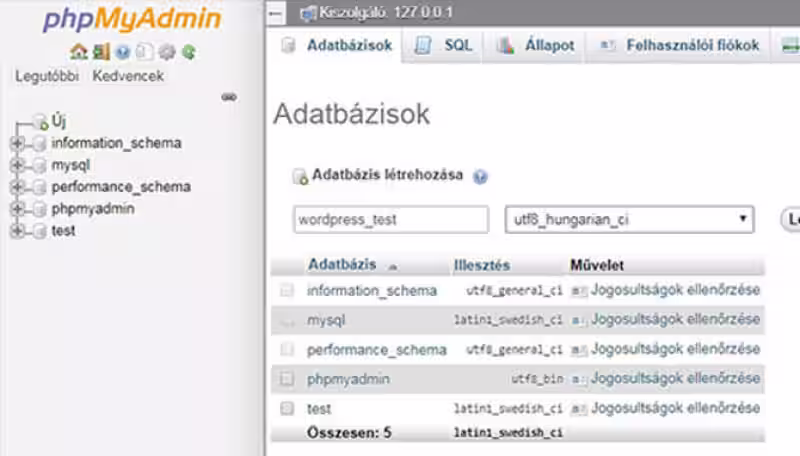Click the help icon after Adatbázis létrehozása
The image size is (800, 456).
point(480,176)
